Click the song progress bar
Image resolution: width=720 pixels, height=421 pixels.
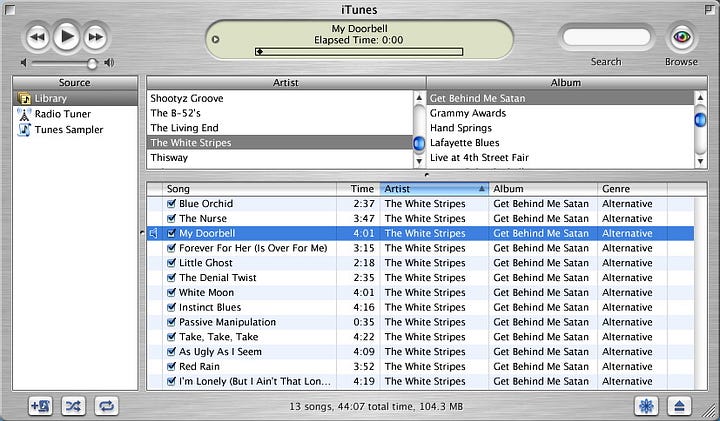[359, 52]
